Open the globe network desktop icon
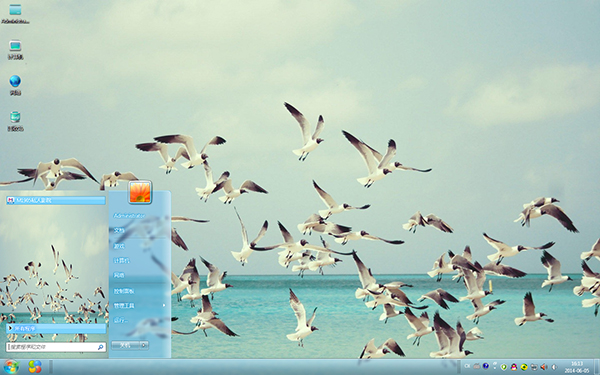Screen dimensions: 600x375 point(15,85)
